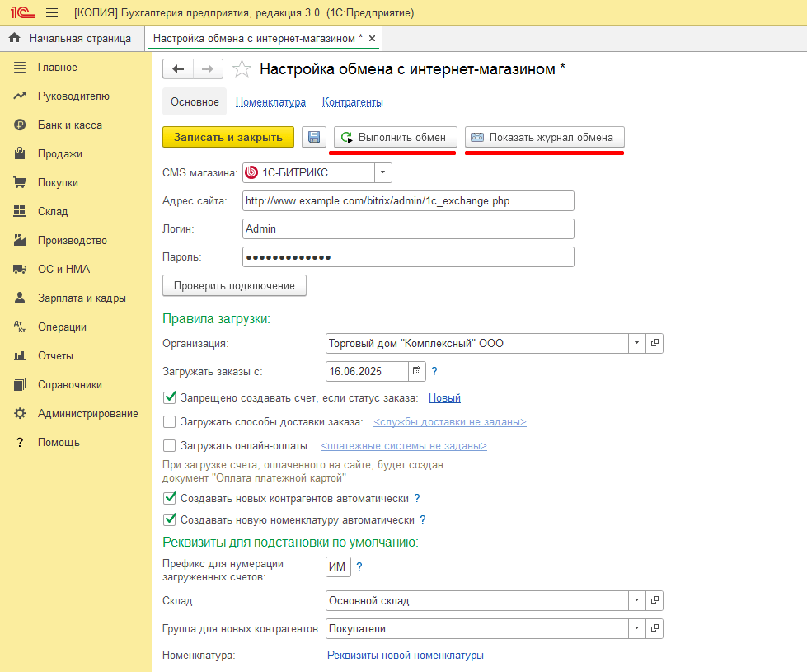807x672 pixels.
Task: Click the Зарплата и кадры person icon
Action: 20,298
